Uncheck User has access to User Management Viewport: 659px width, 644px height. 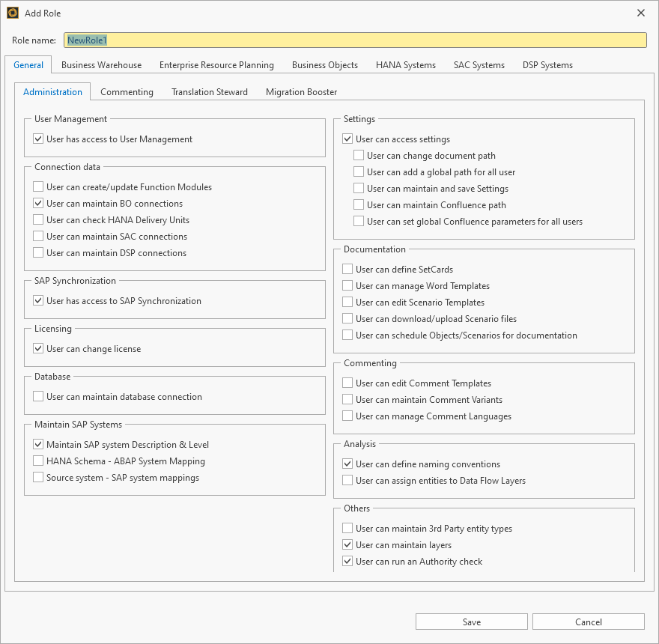pos(39,139)
